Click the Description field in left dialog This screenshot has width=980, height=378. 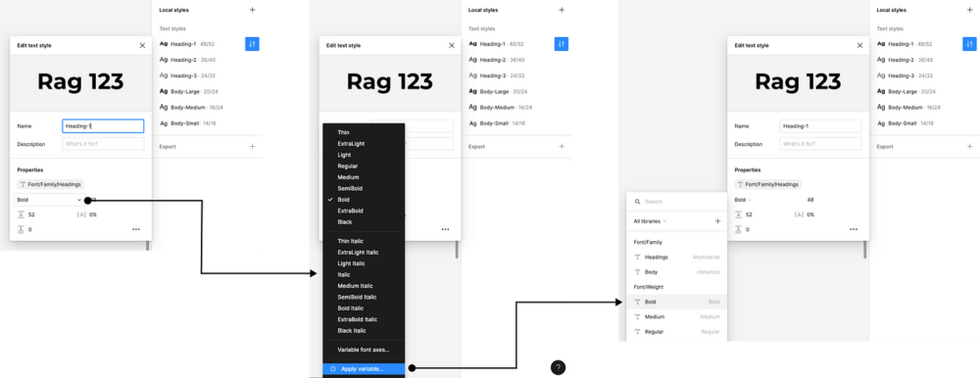[103, 144]
